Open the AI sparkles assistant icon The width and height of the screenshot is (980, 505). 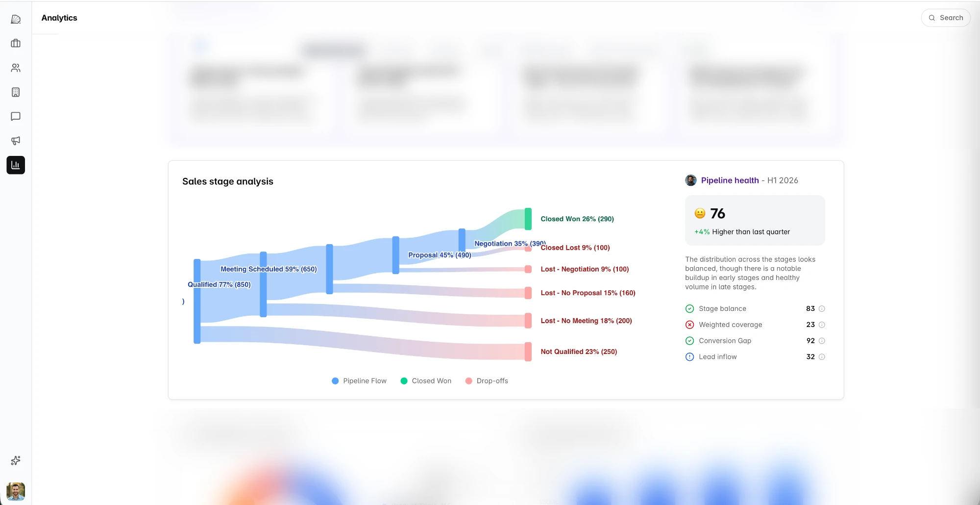tap(15, 460)
